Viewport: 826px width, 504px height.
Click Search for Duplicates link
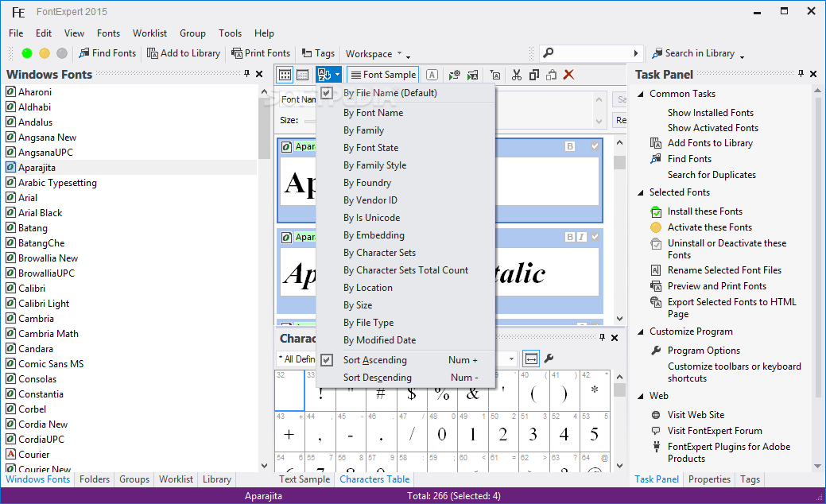click(x=712, y=175)
